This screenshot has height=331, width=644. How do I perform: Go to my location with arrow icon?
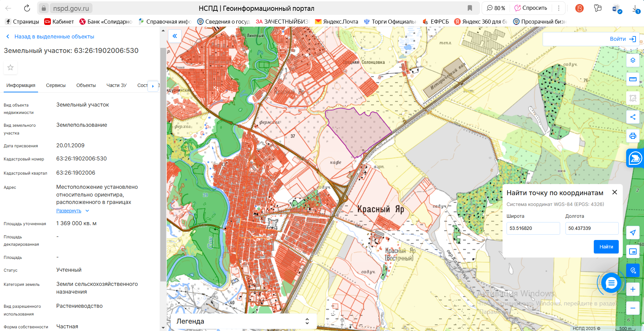point(633,233)
